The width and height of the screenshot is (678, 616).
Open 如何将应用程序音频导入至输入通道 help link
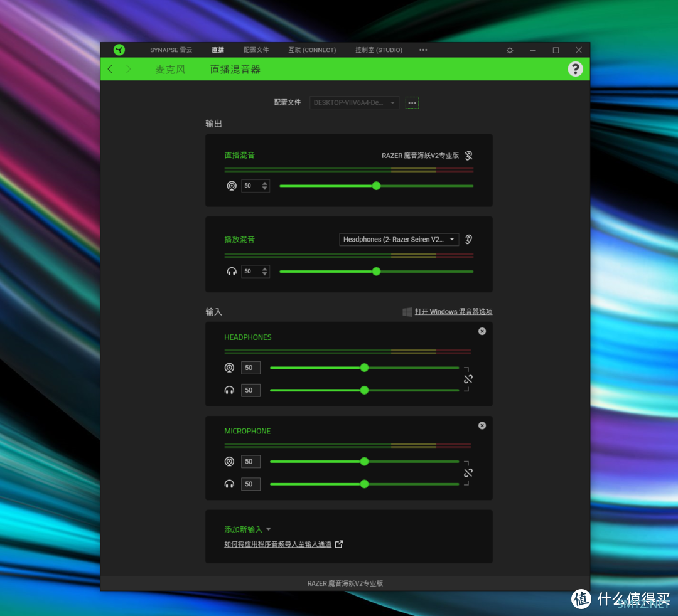click(x=277, y=544)
